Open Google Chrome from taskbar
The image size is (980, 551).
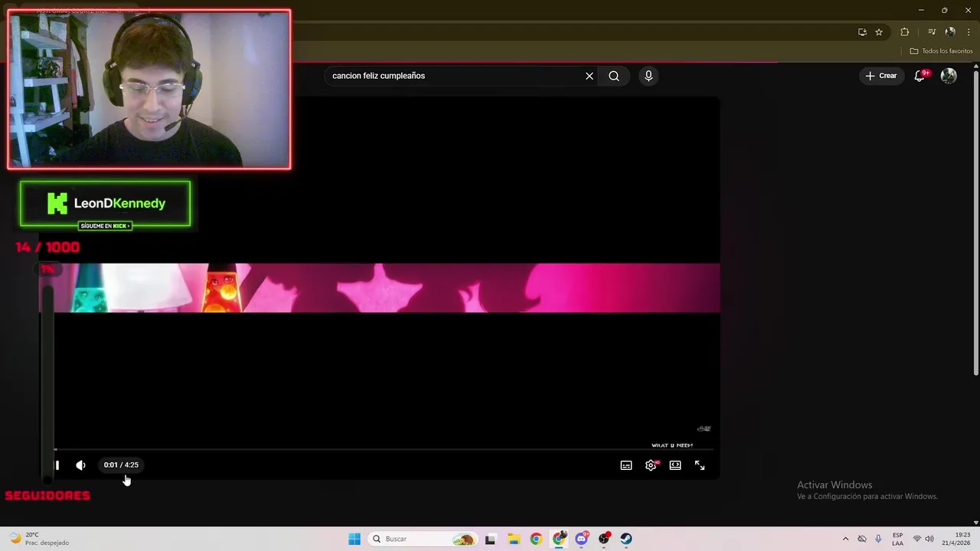[536, 539]
